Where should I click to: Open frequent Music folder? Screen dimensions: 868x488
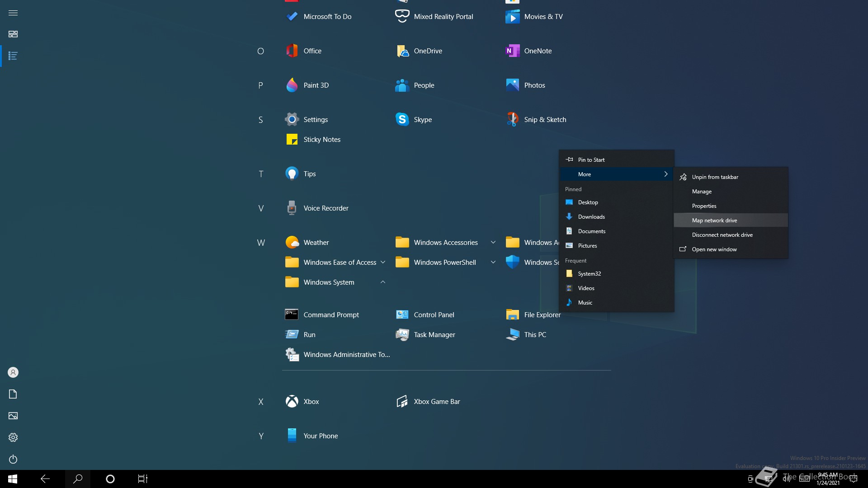(x=617, y=303)
